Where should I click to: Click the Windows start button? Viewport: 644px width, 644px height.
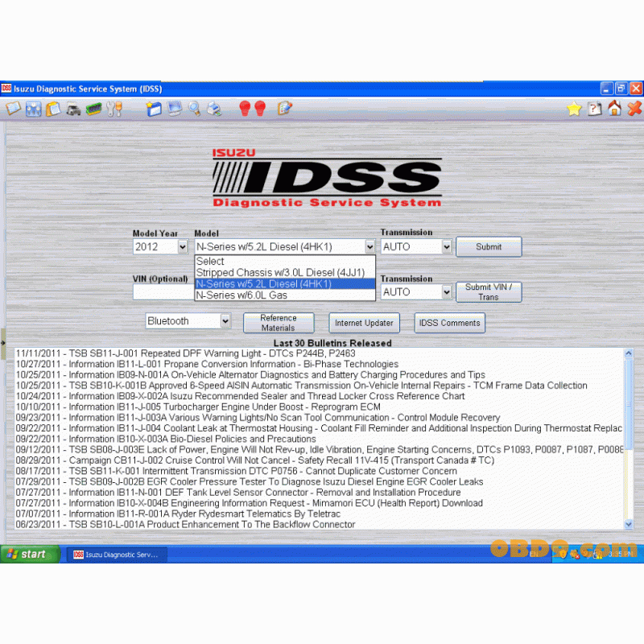point(30,554)
